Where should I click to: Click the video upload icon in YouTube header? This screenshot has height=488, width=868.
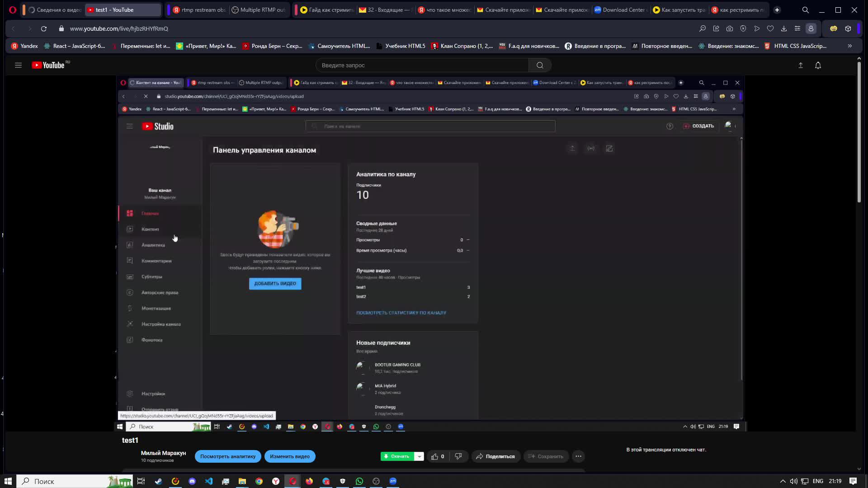pyautogui.click(x=800, y=65)
